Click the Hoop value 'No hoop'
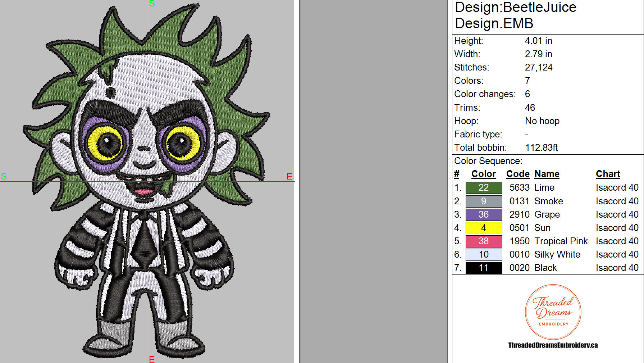 542,121
